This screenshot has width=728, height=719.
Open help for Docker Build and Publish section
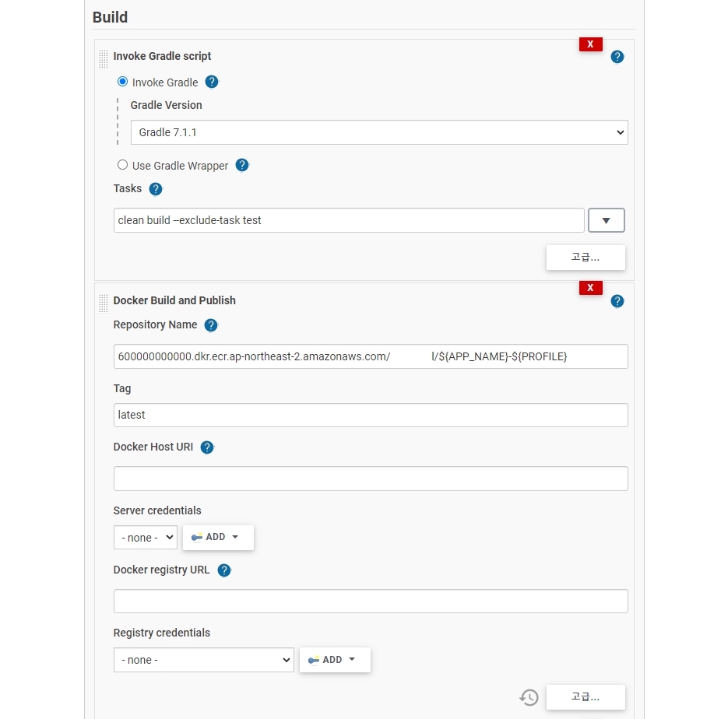617,301
